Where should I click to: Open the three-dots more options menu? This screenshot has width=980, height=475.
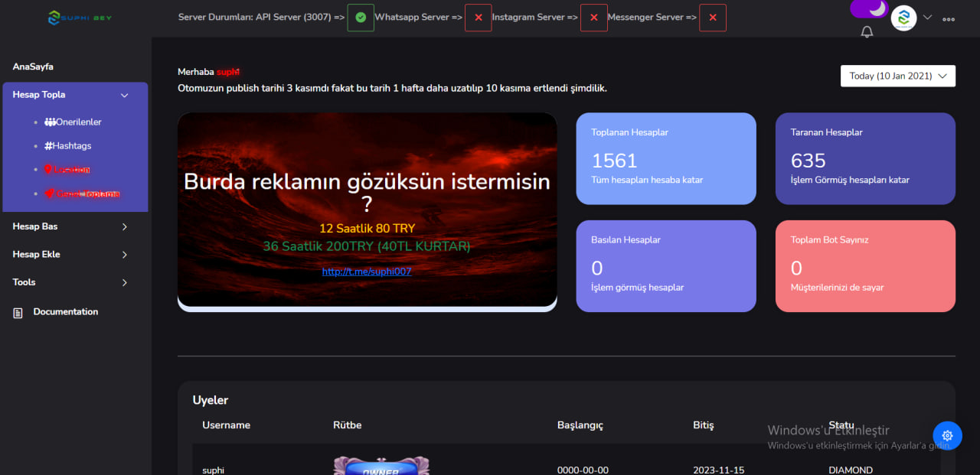coord(949,19)
